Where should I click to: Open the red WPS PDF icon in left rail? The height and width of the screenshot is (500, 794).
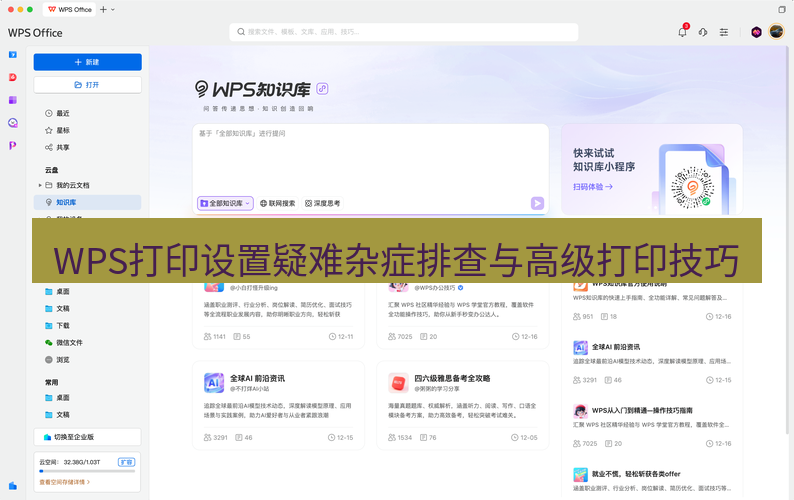[13, 77]
